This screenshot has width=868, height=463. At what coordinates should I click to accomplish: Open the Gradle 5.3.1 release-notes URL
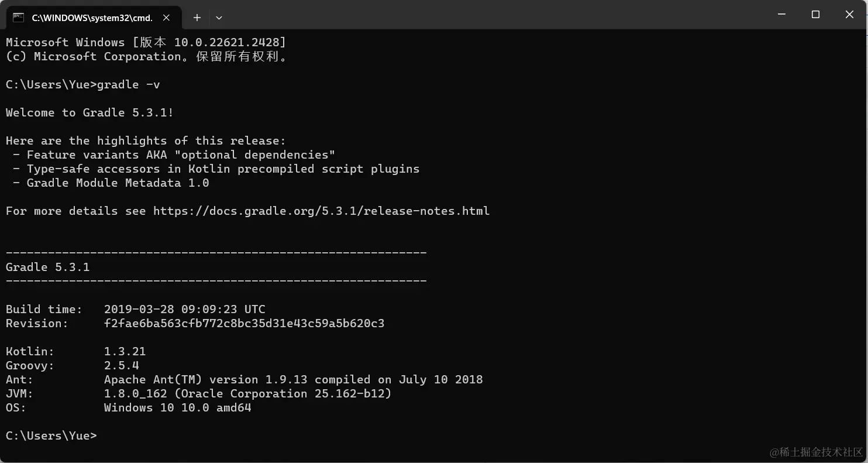321,211
